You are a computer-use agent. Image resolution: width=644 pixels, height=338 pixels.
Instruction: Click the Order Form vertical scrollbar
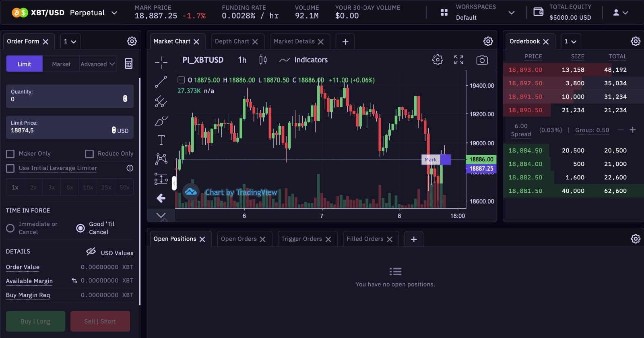coord(140,191)
